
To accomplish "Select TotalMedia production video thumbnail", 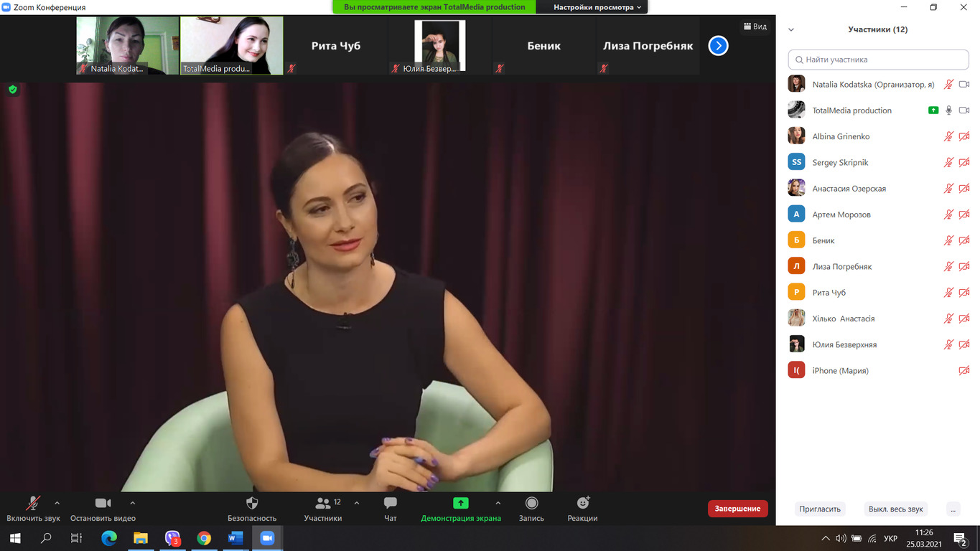I will [x=231, y=45].
